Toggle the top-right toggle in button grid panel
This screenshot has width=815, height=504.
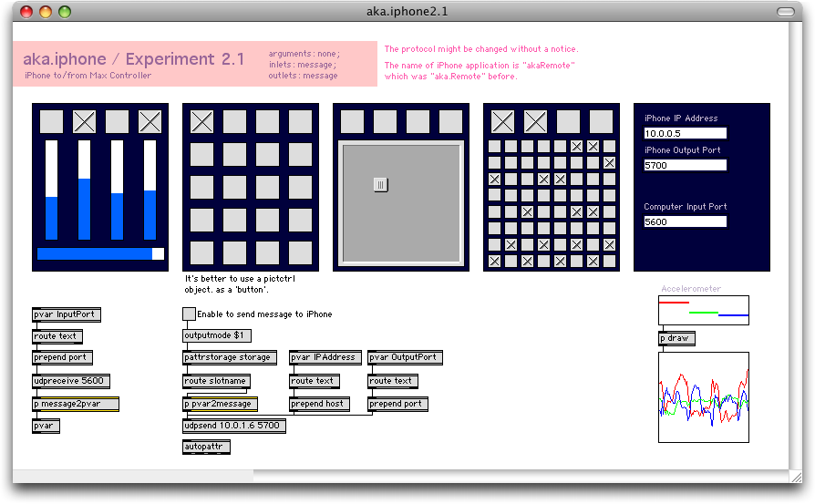pos(301,121)
